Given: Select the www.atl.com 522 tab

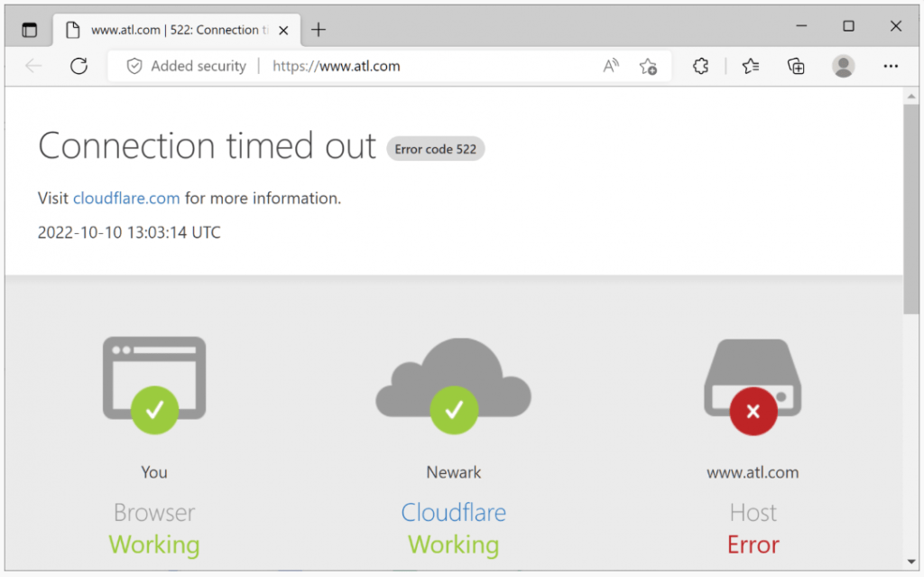Looking at the screenshot, I should (171, 30).
